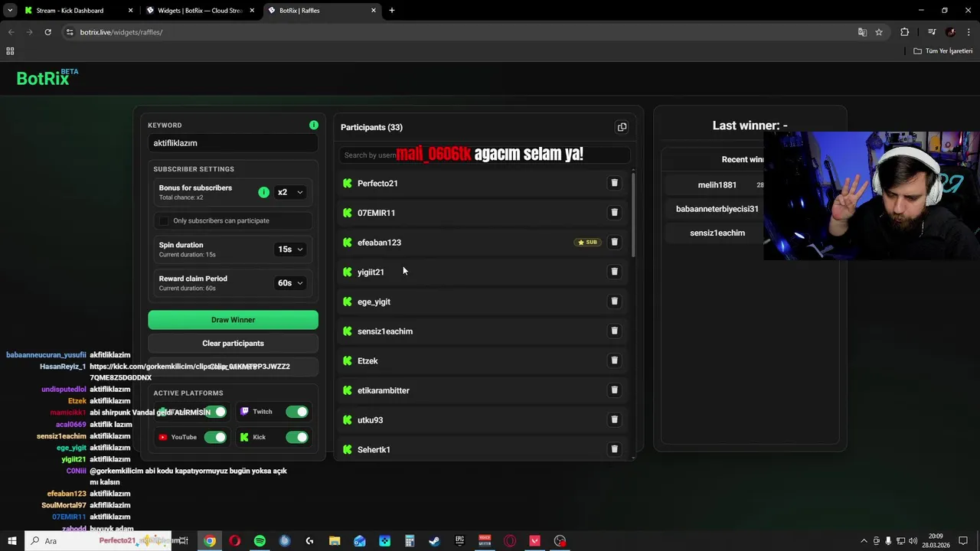Remove ege_yigit via trash icon
980x551 pixels.
point(614,302)
